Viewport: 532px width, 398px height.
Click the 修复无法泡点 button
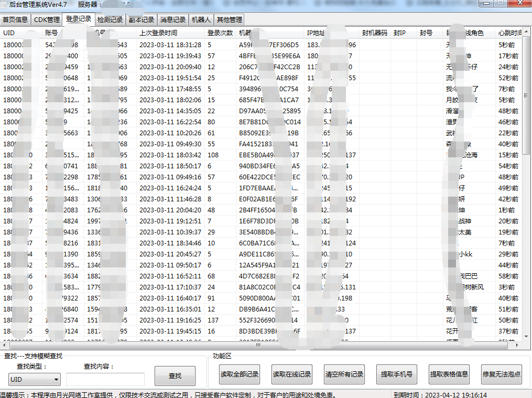pyautogui.click(x=502, y=374)
